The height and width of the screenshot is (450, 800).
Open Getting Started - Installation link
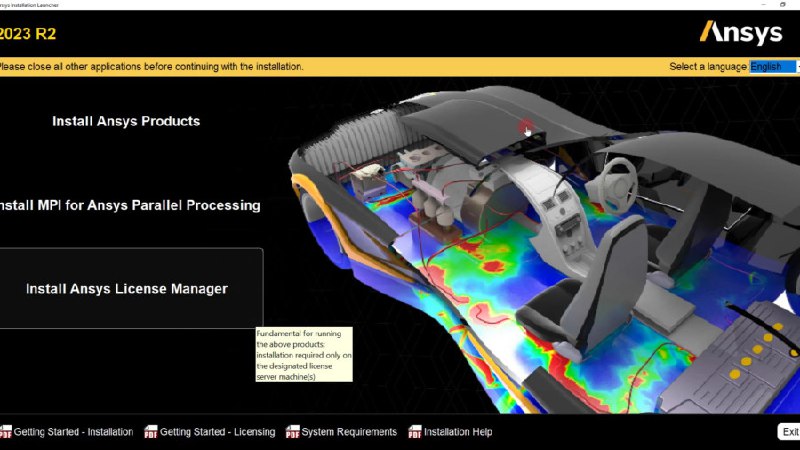point(73,432)
